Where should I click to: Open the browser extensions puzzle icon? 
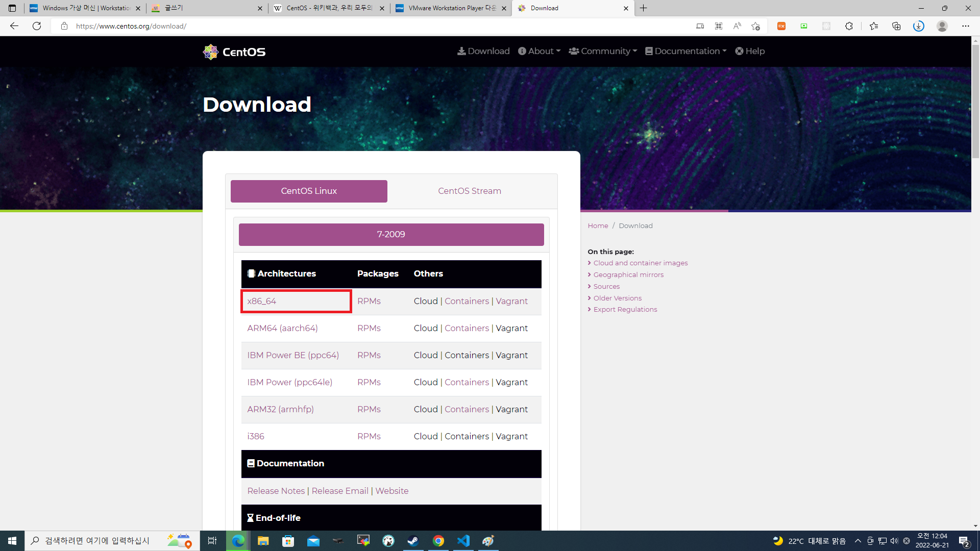coord(849,26)
